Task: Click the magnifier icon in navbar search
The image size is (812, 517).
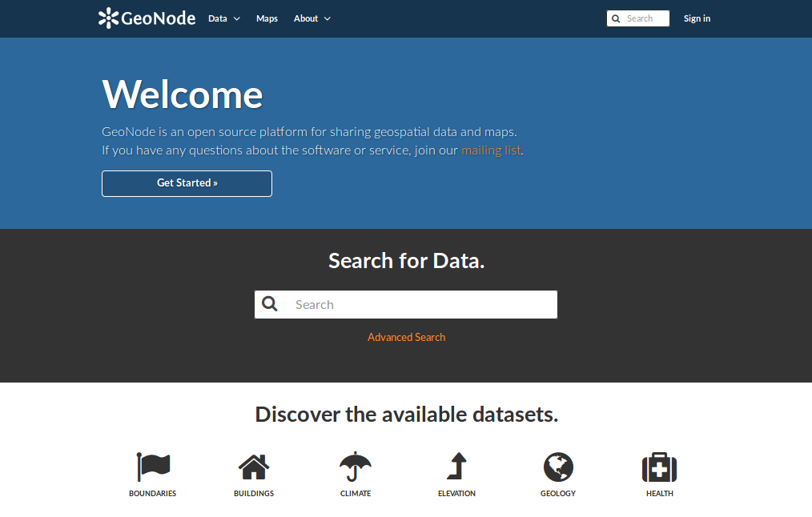Action: (x=616, y=18)
